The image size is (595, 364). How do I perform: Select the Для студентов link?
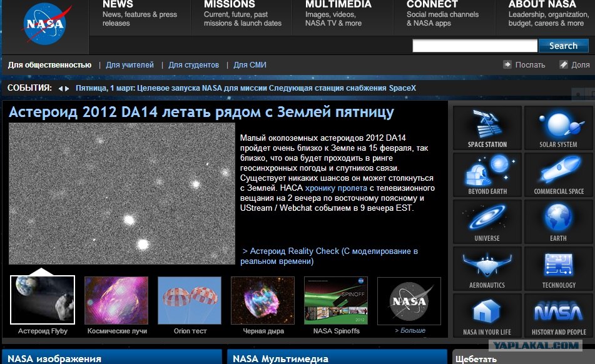193,65
